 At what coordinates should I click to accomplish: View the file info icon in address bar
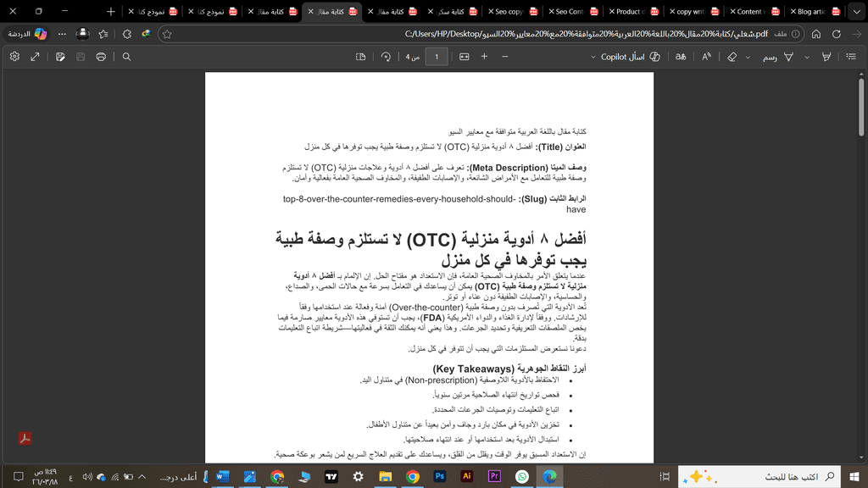[795, 34]
